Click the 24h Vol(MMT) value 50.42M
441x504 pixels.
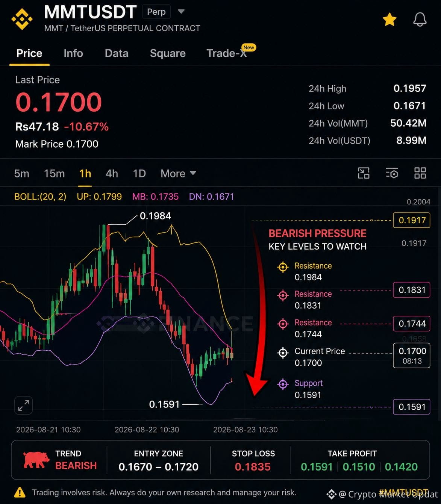pyautogui.click(x=408, y=123)
